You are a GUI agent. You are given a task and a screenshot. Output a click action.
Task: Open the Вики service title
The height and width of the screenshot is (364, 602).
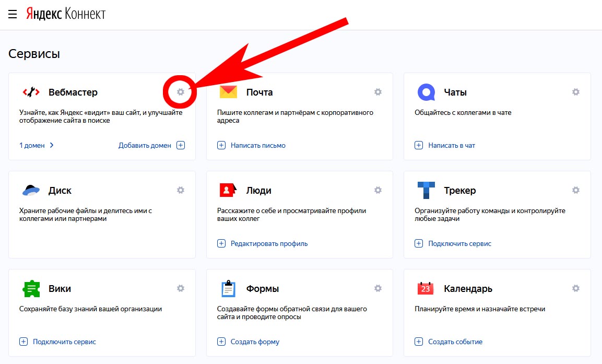point(60,289)
